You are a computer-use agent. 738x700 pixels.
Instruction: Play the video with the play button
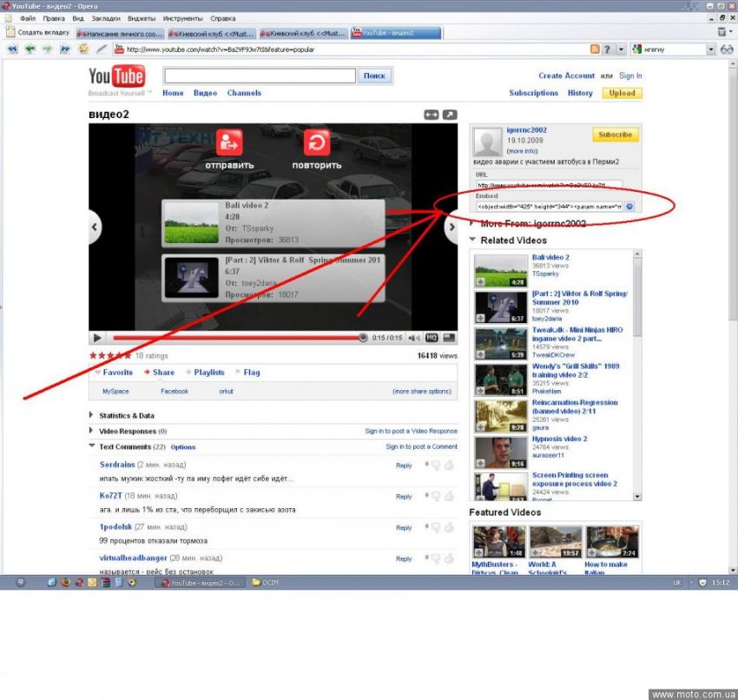click(x=97, y=338)
